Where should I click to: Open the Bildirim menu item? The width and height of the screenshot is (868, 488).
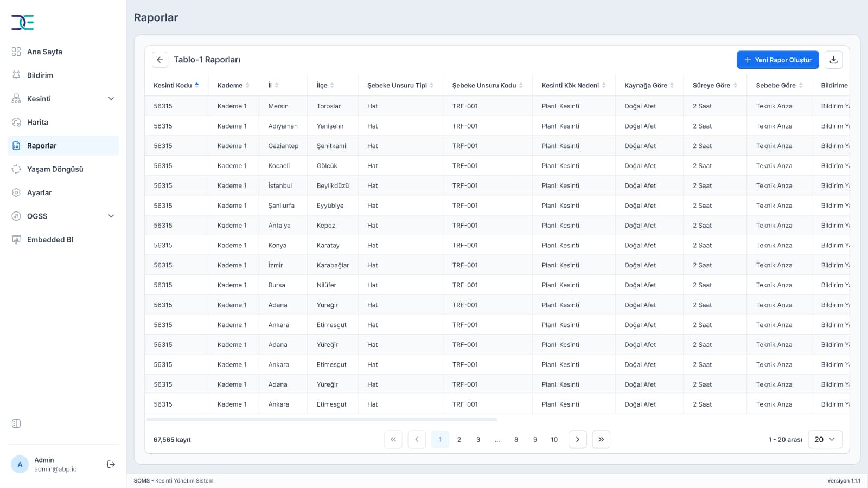pos(63,75)
